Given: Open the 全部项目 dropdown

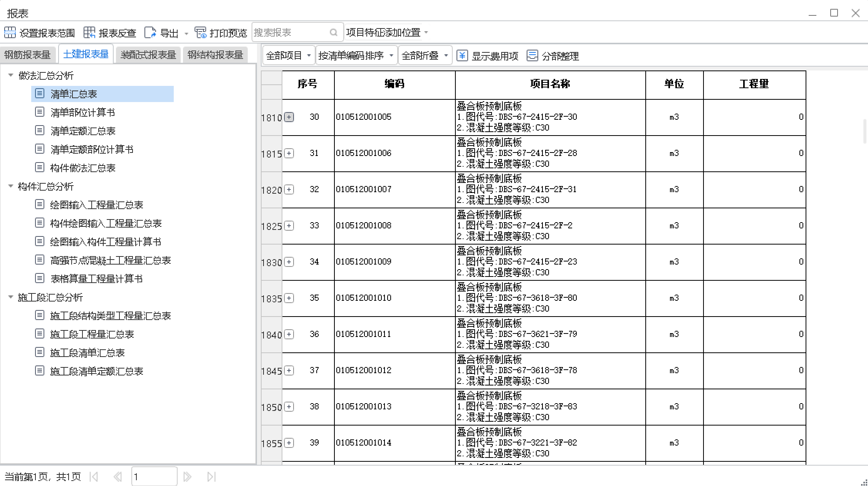Looking at the screenshot, I should point(288,56).
